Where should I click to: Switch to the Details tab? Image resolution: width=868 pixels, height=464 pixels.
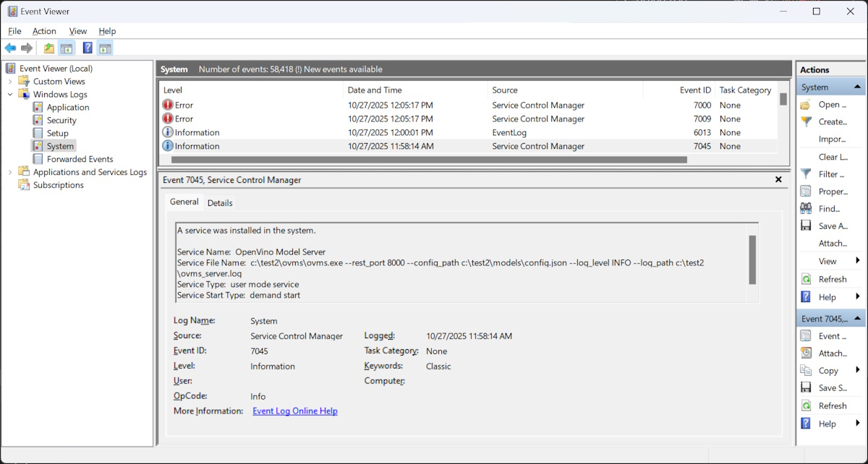tap(220, 203)
